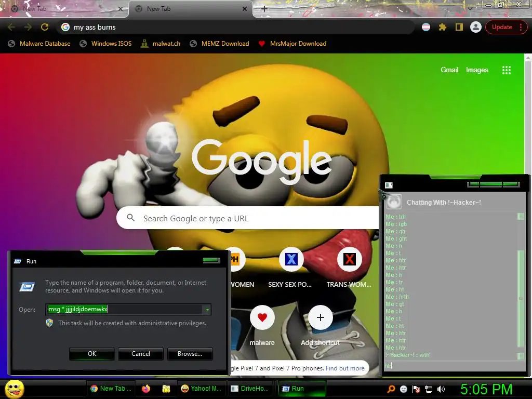Click the smiley Start button
This screenshot has width=532, height=399.
click(15, 389)
